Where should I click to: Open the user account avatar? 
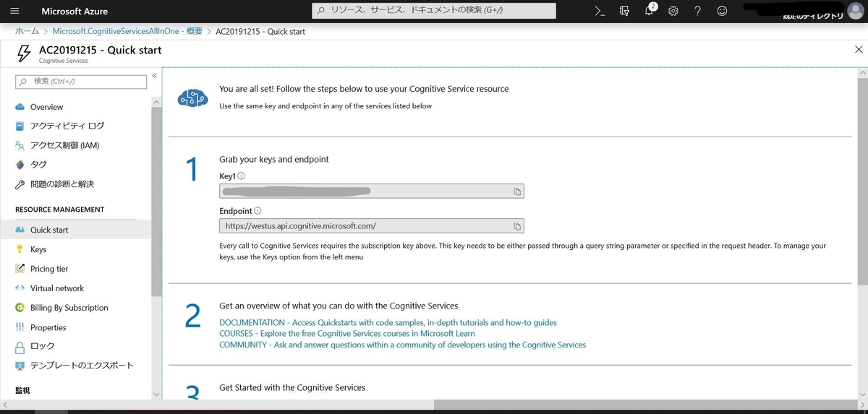[855, 10]
